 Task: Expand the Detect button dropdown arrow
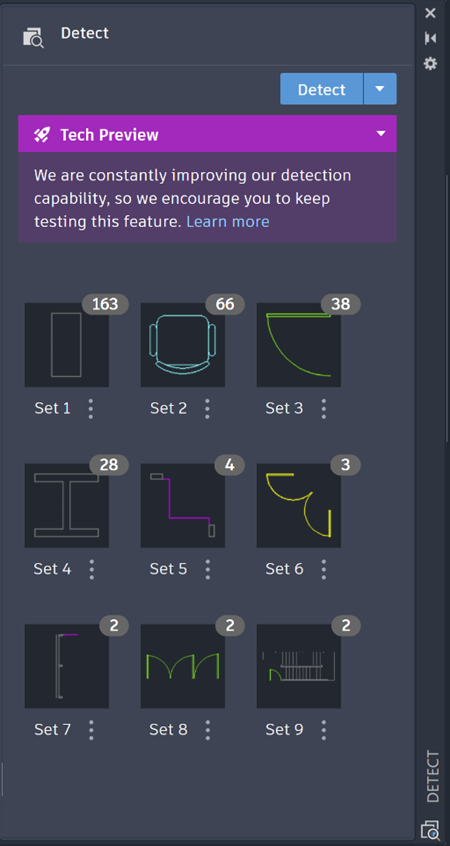pos(380,89)
